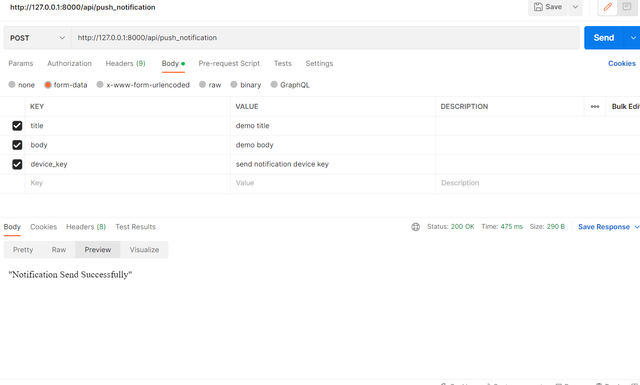Click the empty Key input field
Viewport: 640px width, 385px height.
tap(128, 183)
